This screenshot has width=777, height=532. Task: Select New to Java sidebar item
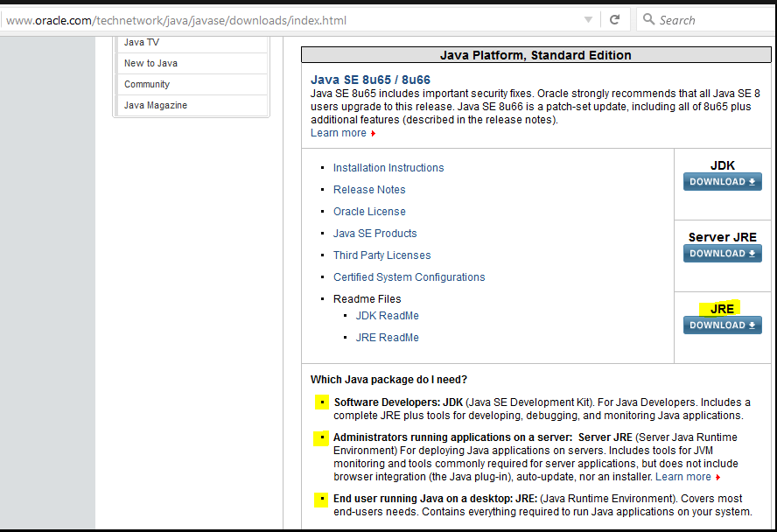click(150, 63)
